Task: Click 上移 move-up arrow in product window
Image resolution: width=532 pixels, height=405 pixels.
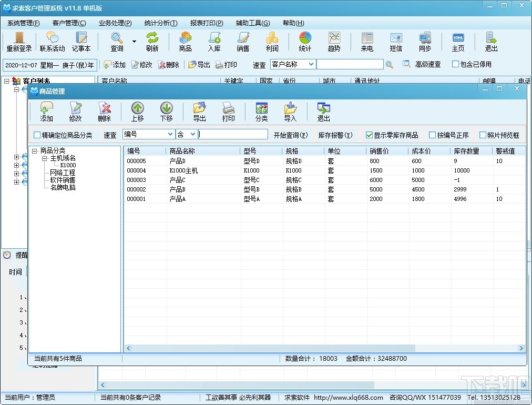Action: coord(137,112)
